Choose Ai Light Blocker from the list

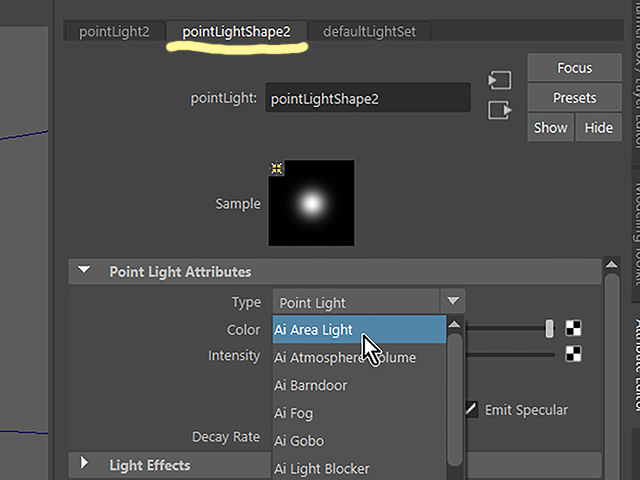pyautogui.click(x=359, y=469)
